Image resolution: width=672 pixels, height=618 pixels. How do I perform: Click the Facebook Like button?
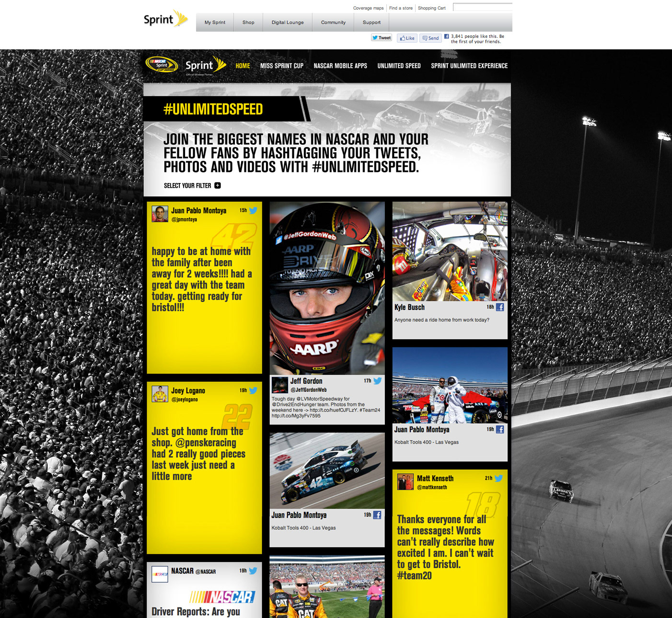pos(407,38)
